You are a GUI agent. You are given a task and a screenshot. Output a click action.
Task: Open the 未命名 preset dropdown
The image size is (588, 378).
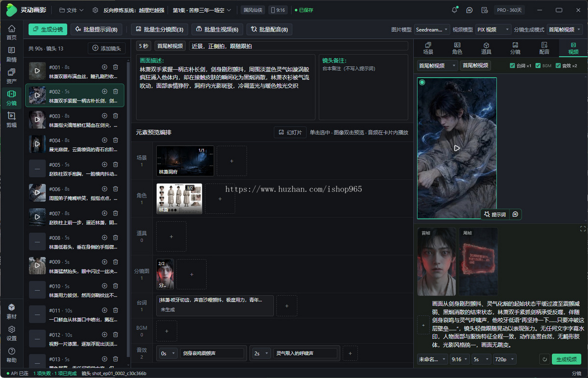432,359
